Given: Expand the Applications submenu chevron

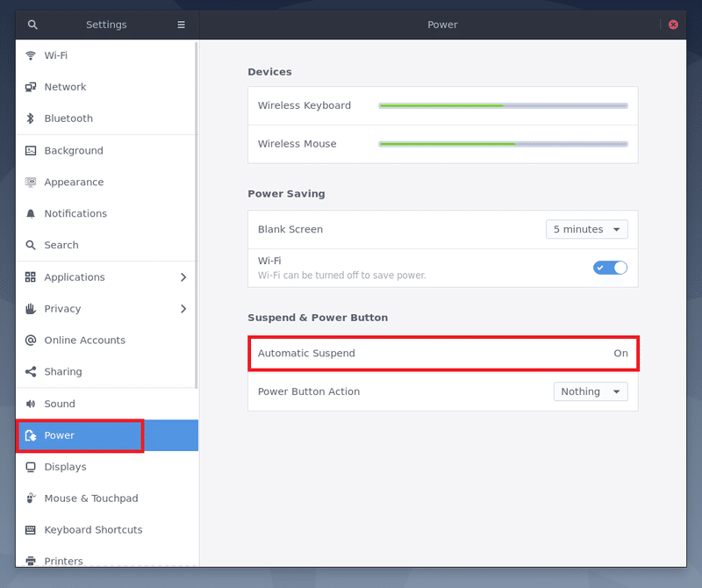Looking at the screenshot, I should (x=183, y=277).
